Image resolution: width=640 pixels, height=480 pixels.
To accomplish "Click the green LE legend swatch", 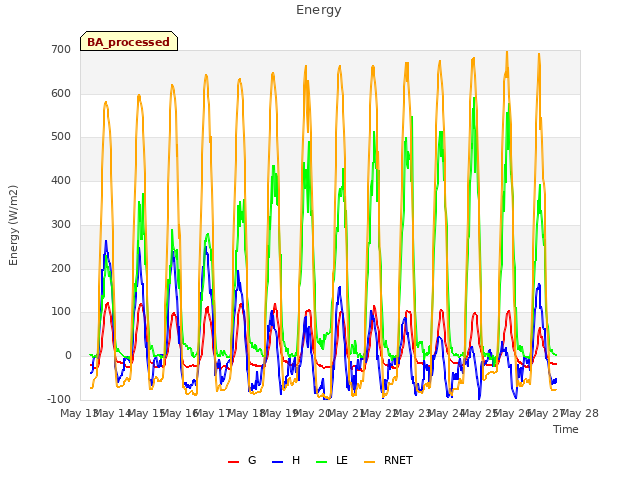I will click(x=322, y=462).
